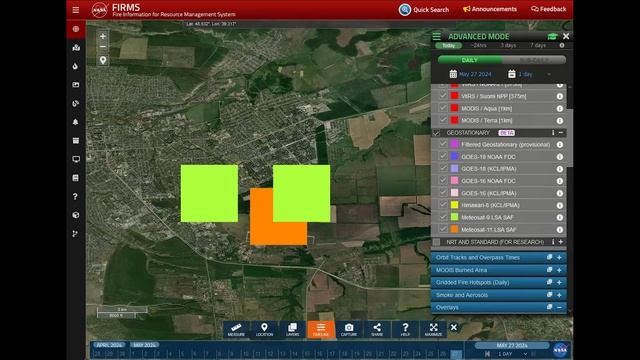Screen dimensions: 640x360
Task: Open the Capture tool
Action: click(x=349, y=329)
